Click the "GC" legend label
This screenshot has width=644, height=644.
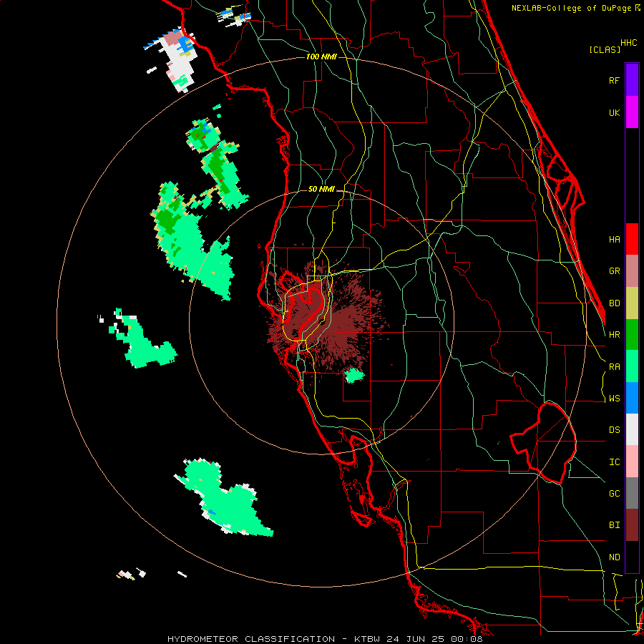pos(614,494)
